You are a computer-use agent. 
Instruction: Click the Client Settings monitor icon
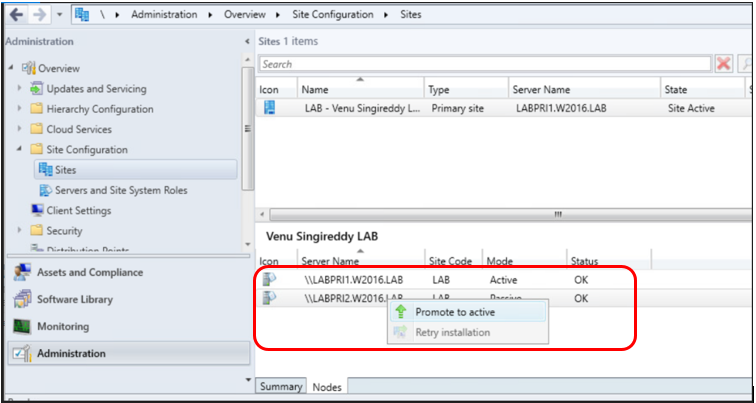37,211
